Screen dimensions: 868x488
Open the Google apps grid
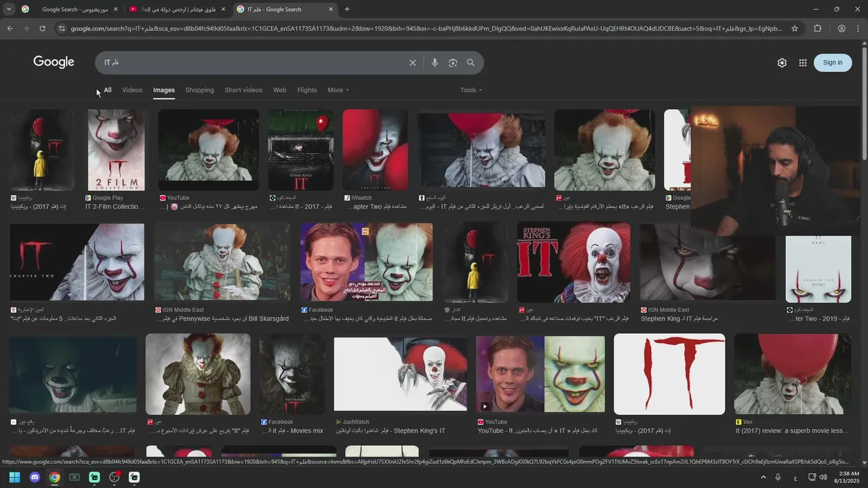[803, 62]
